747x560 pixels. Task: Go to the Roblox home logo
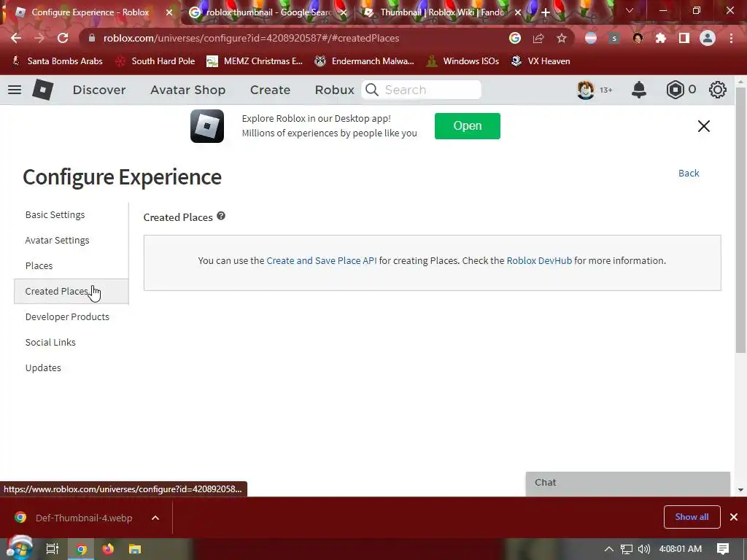42,90
